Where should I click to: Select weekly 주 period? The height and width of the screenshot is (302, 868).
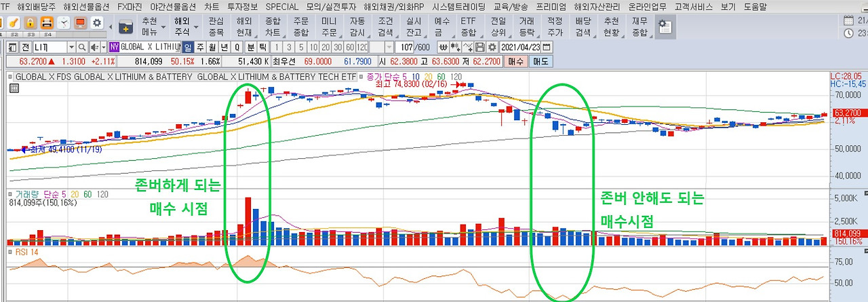[201, 48]
